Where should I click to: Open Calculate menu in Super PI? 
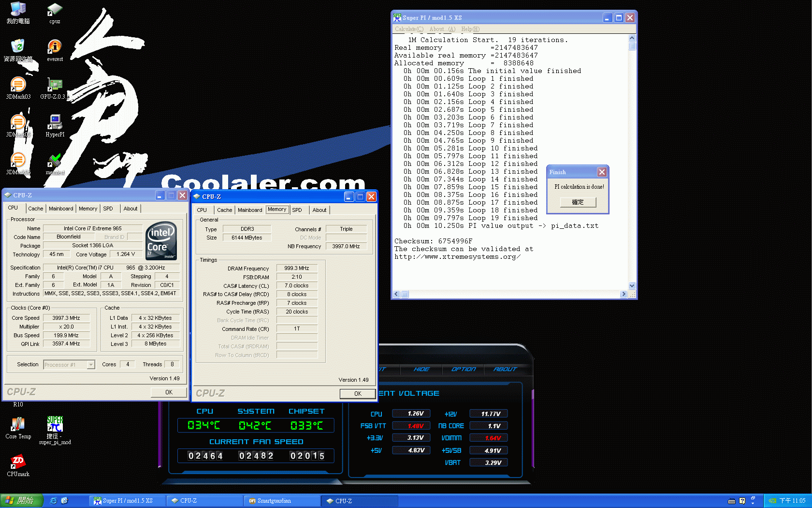[409, 29]
